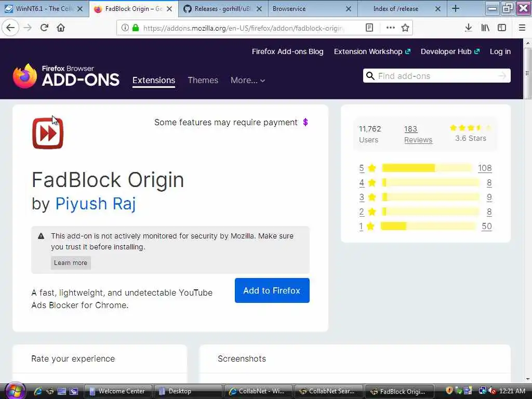The image size is (532, 399).
Task: Click the Learn more button
Action: 71,263
